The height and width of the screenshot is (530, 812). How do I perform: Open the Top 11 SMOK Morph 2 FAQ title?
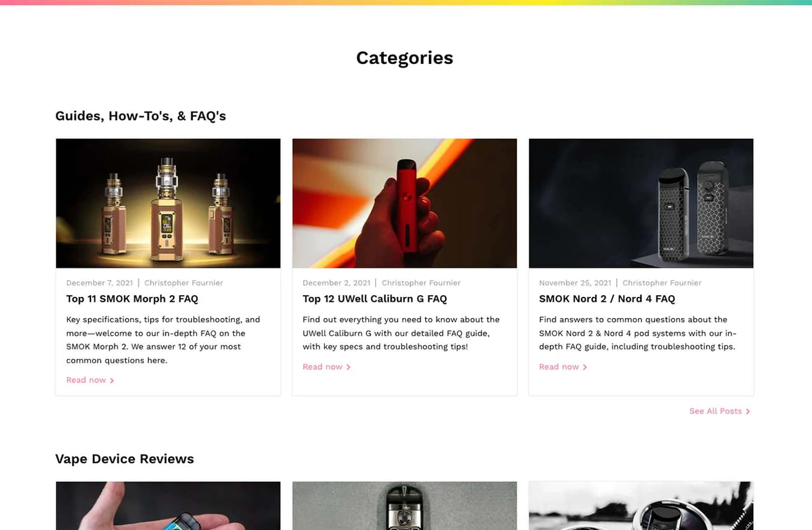(132, 299)
